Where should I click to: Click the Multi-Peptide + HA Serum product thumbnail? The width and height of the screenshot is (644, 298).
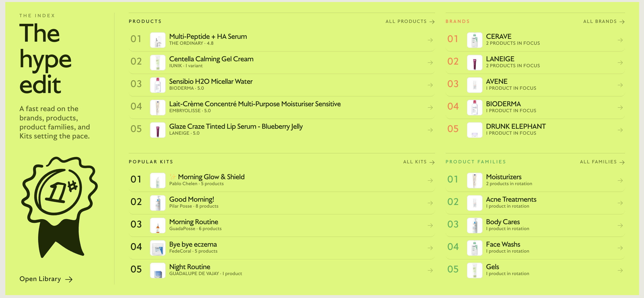[158, 40]
